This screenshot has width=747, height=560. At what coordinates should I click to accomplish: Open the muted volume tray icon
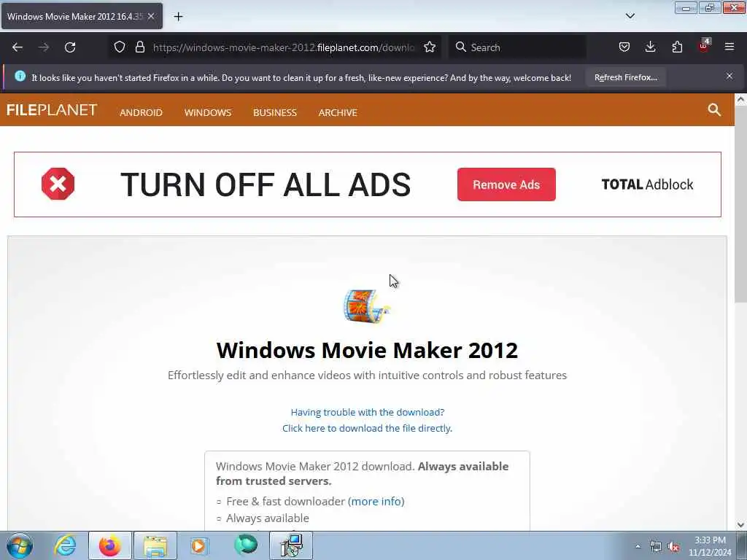click(x=674, y=547)
